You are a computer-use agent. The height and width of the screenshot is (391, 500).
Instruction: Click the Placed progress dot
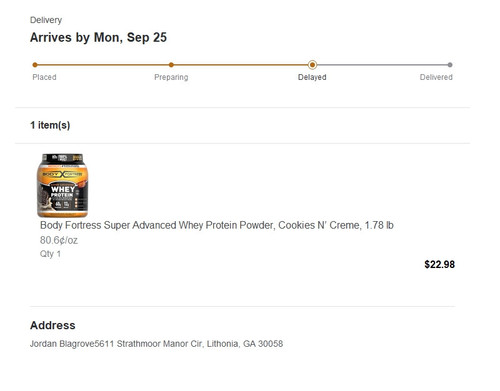35,65
